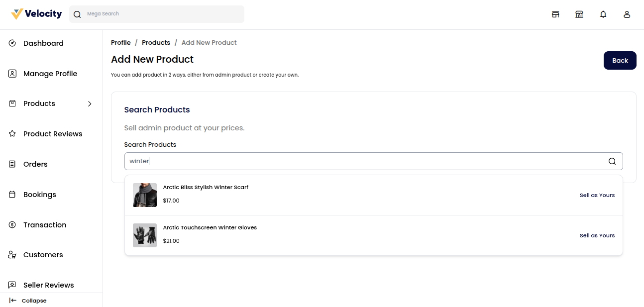Image resolution: width=644 pixels, height=307 pixels.
Task: Go to Orders in the sidebar
Action: (35, 164)
